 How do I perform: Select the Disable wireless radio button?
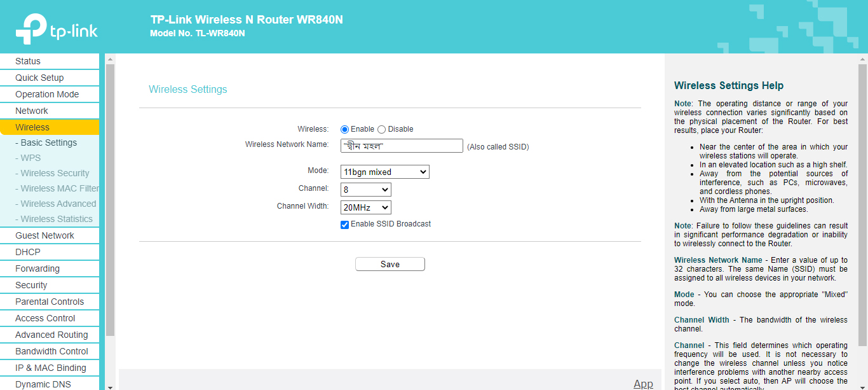[x=382, y=129]
